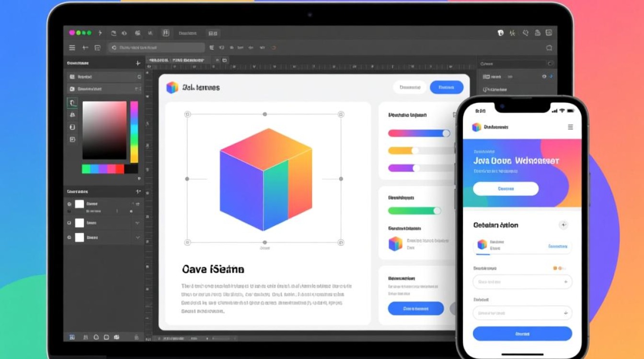Tap the hamburger menu on the phone preview
The height and width of the screenshot is (359, 644).
point(570,127)
